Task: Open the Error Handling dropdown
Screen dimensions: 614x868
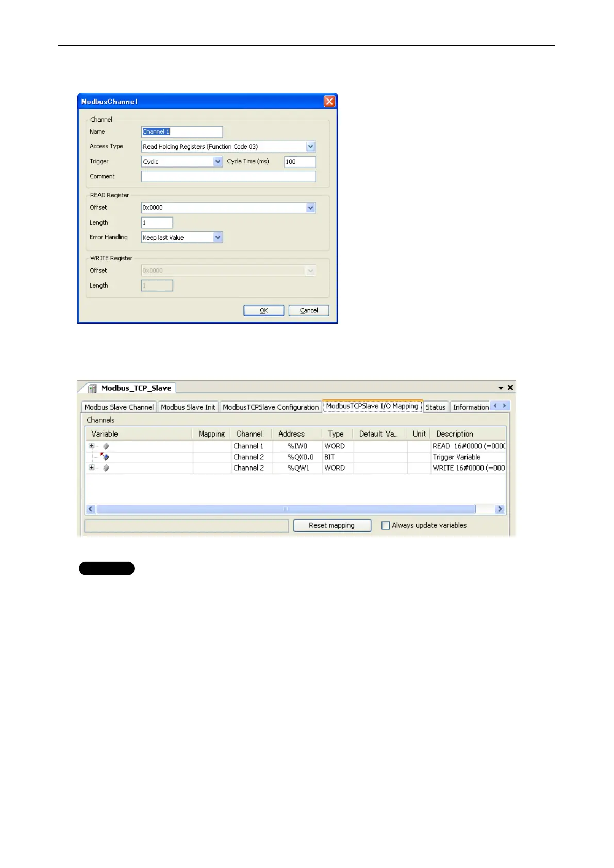Action: click(x=218, y=238)
